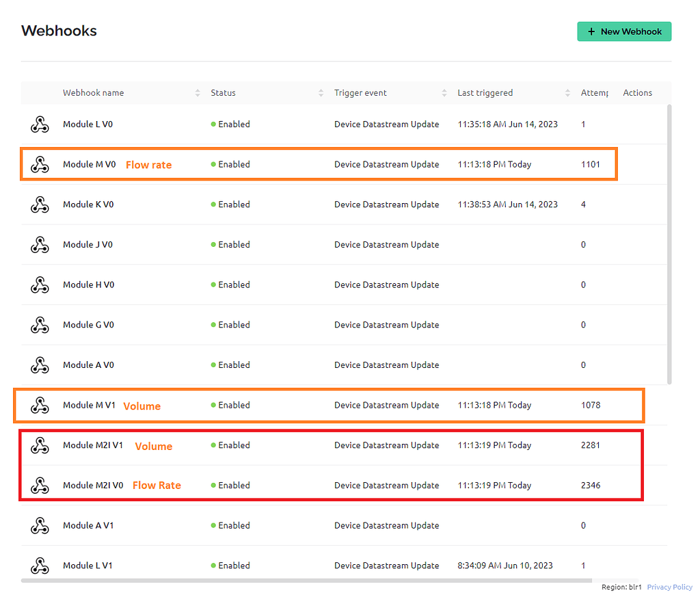700x595 pixels.
Task: Click the webhook icon for Module H V0
Action: coord(40,285)
